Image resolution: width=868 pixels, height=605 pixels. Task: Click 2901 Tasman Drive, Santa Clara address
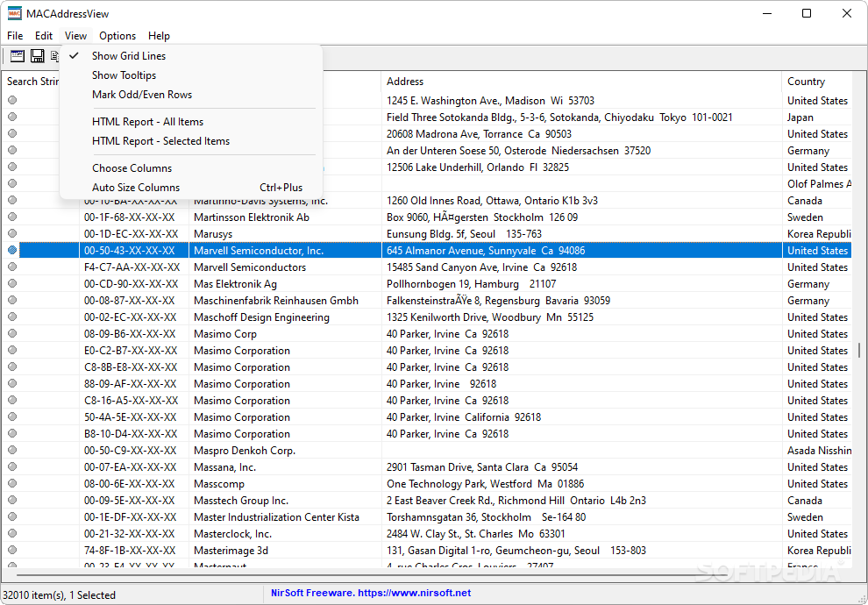tap(481, 467)
